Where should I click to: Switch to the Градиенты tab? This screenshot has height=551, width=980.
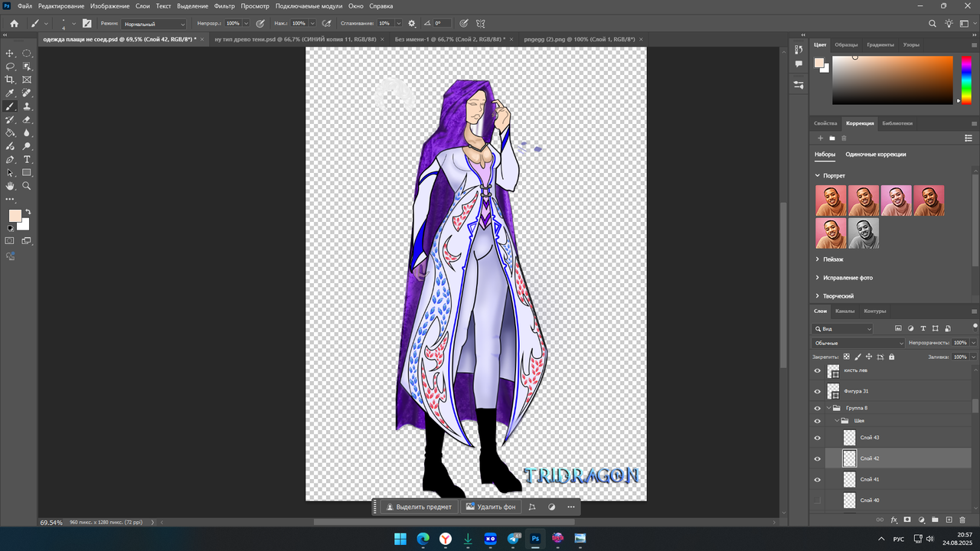coord(880,44)
